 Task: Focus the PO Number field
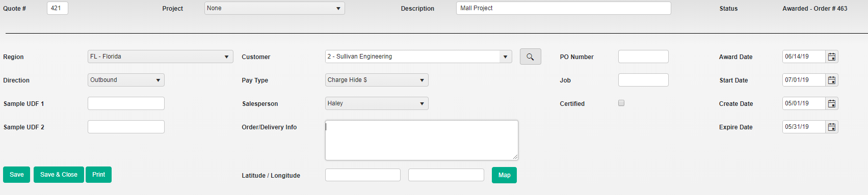(643, 57)
